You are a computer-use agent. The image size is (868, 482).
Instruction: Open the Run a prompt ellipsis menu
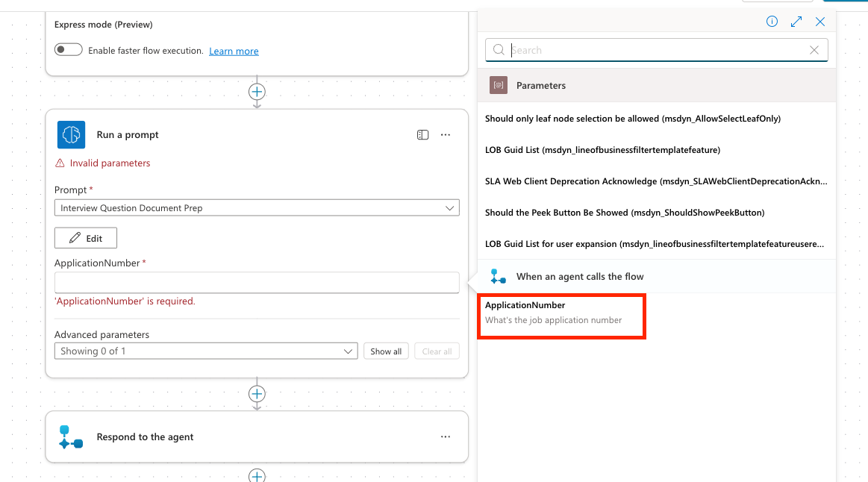coord(446,135)
